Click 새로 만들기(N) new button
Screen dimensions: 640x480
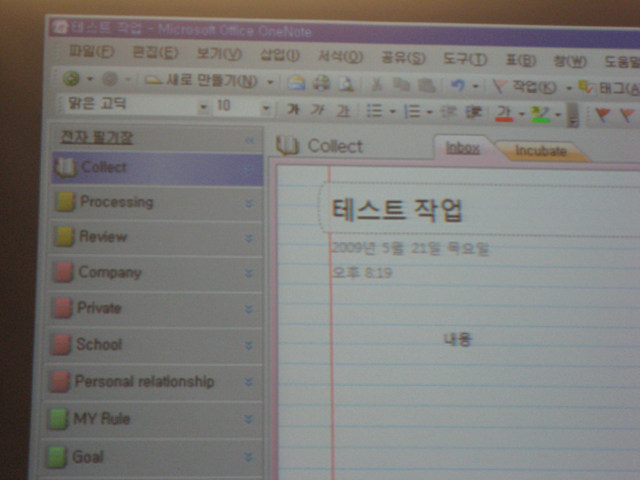(202, 80)
